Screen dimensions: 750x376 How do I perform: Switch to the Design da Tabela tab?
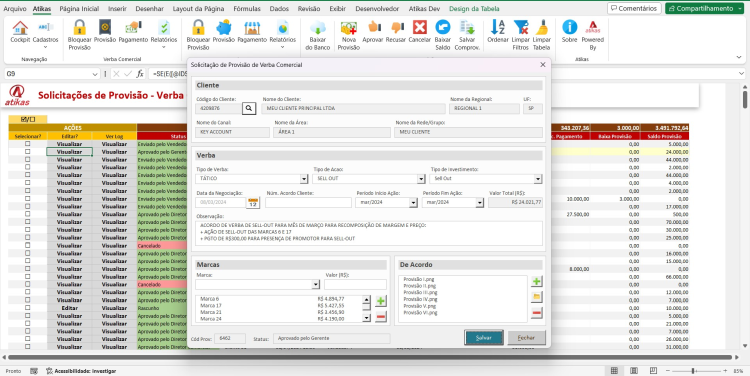coord(474,9)
